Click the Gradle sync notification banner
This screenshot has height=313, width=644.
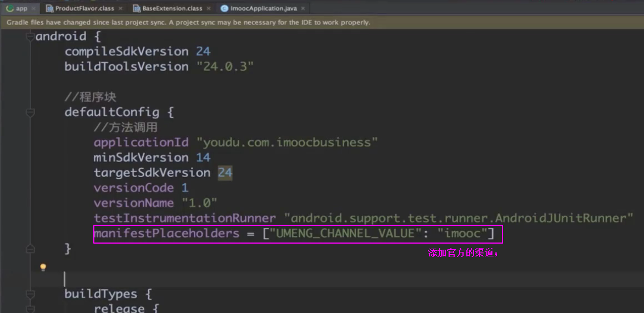[189, 23]
